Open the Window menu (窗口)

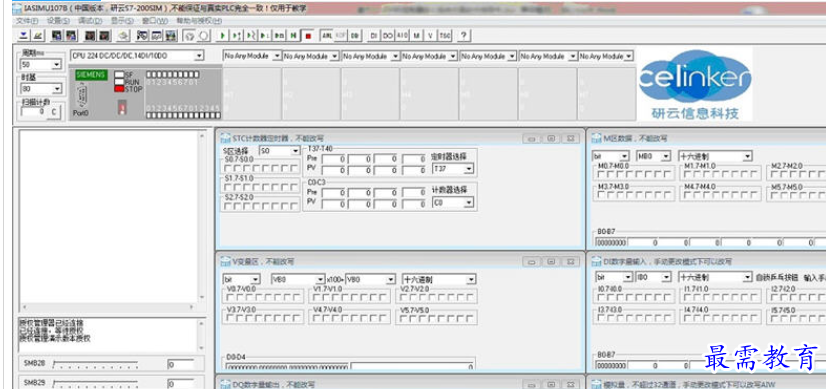[x=155, y=21]
